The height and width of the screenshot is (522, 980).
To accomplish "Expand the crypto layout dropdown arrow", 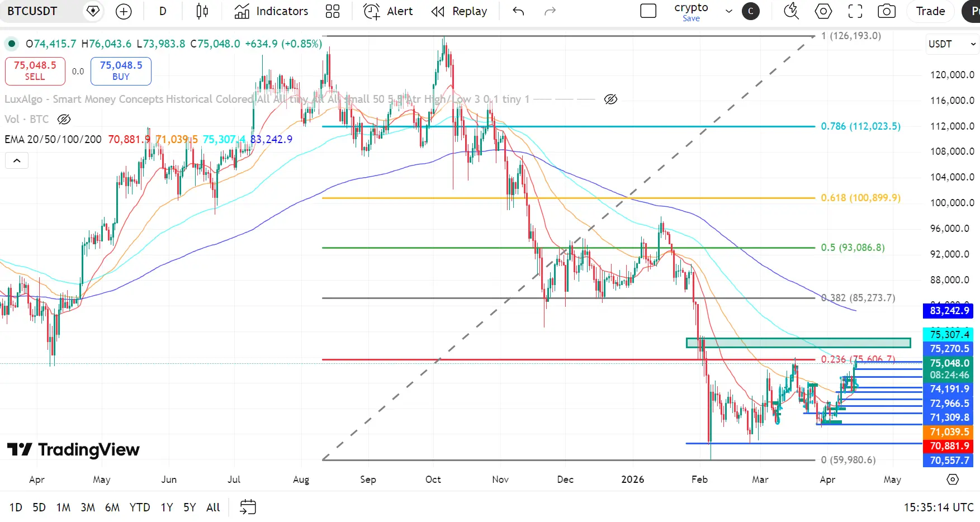I will (x=728, y=11).
